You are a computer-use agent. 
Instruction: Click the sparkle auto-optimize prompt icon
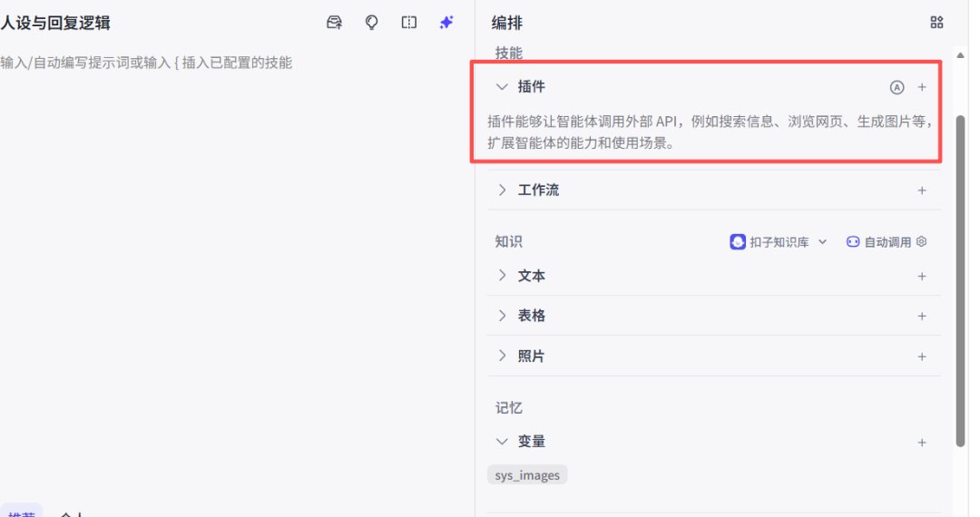[446, 23]
